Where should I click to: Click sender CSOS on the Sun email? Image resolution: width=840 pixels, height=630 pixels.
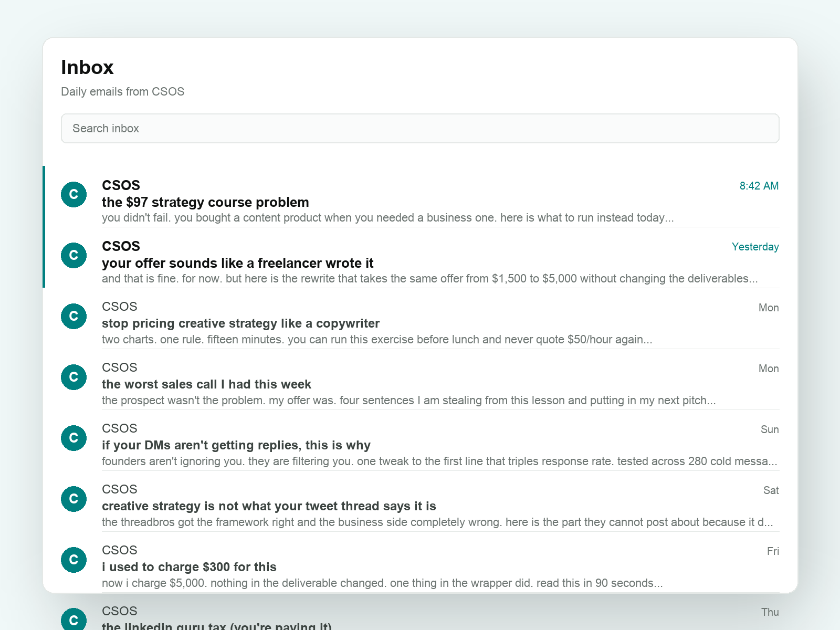tap(120, 428)
